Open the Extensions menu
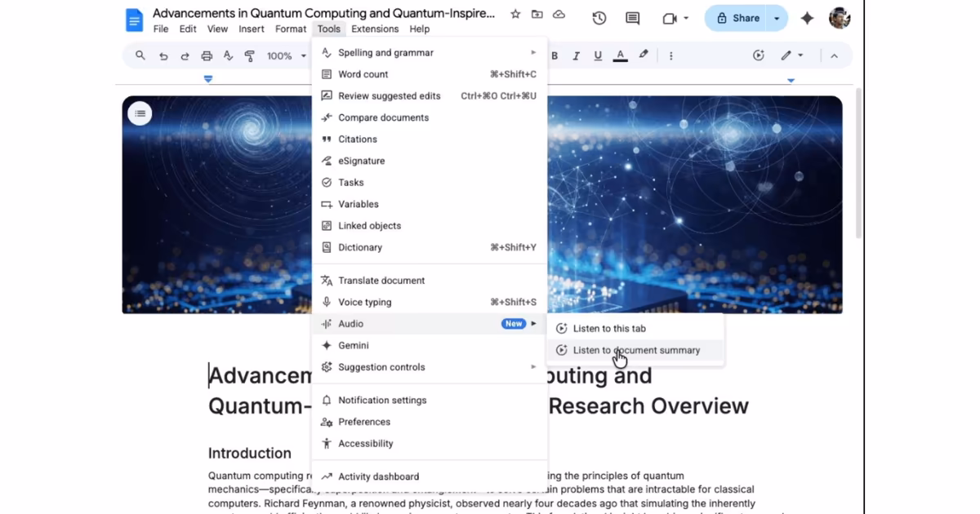The height and width of the screenshot is (514, 980). pos(375,29)
